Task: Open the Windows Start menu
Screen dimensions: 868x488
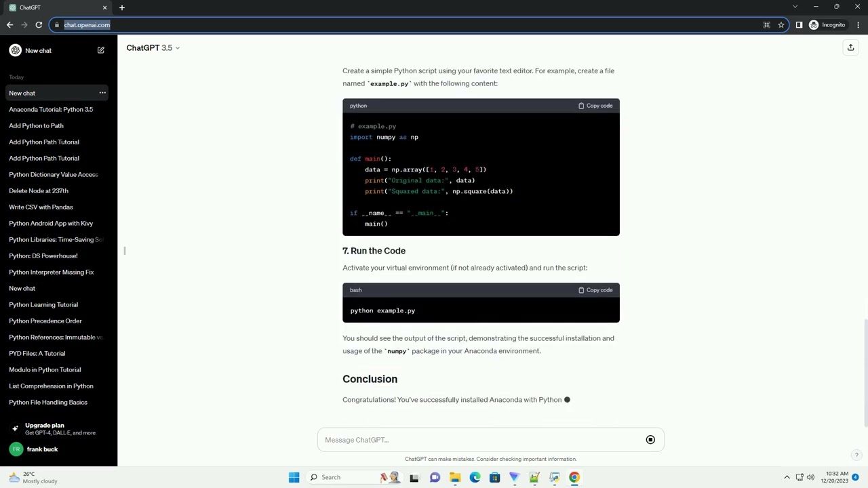Action: [x=294, y=477]
